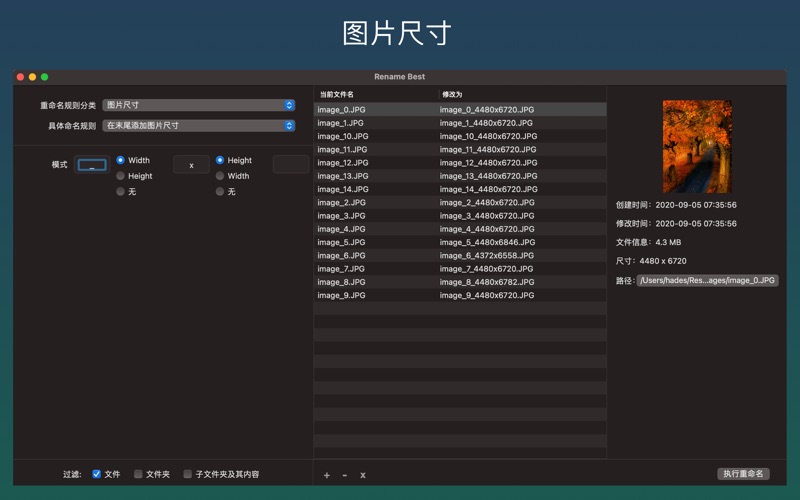Screen dimensions: 800x500
Task: Click the plus icon to add files
Action: (327, 475)
